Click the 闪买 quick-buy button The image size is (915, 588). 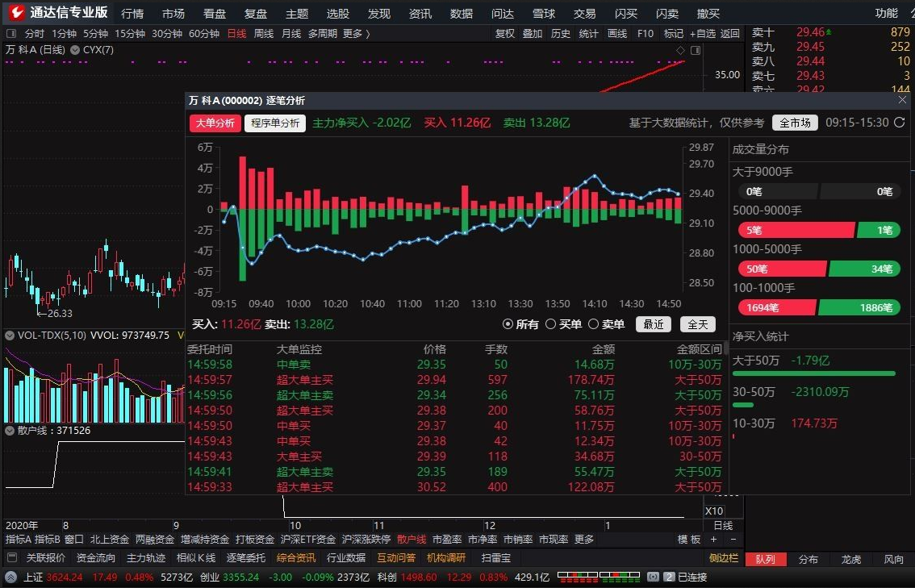[x=626, y=13]
